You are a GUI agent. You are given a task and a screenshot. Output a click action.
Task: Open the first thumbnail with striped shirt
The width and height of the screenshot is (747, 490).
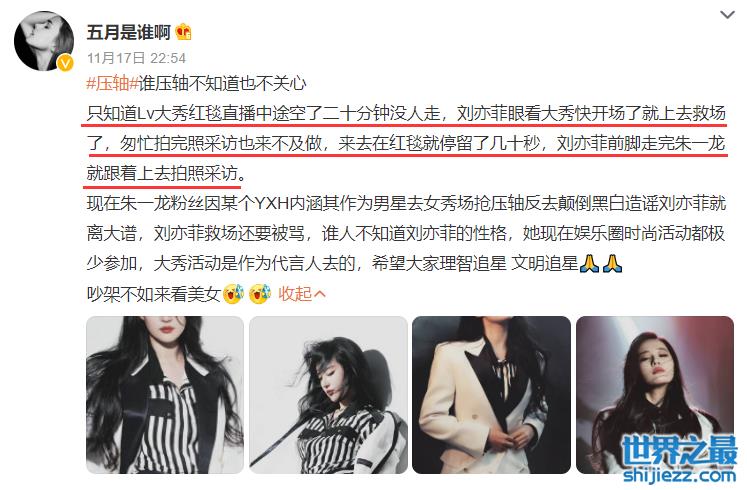click(165, 395)
